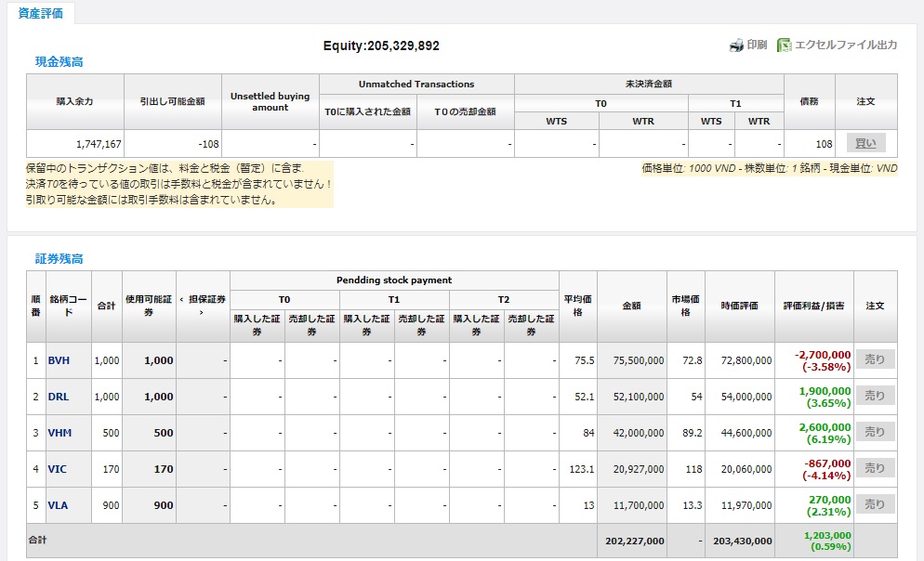
Task: Click 売り in the VIC row
Action: click(875, 468)
